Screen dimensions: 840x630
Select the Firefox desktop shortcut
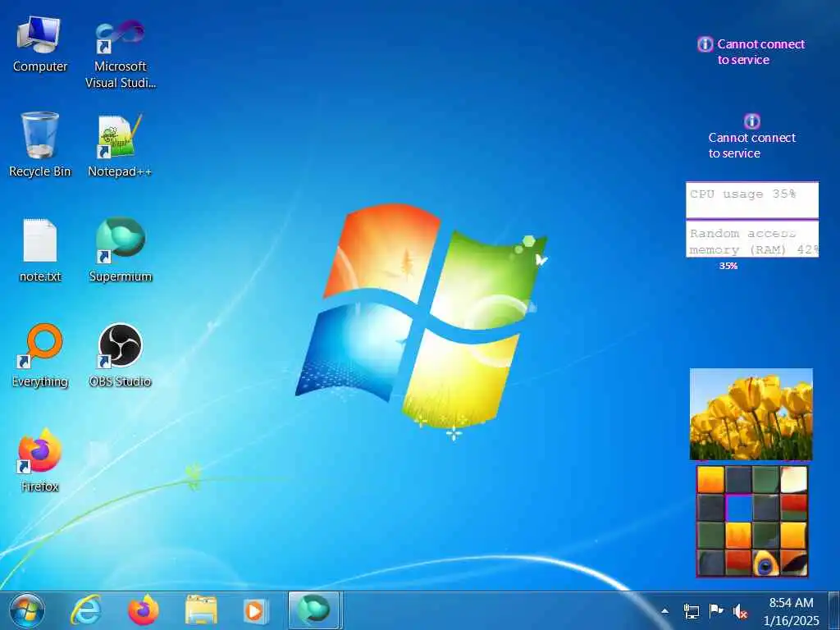39,461
